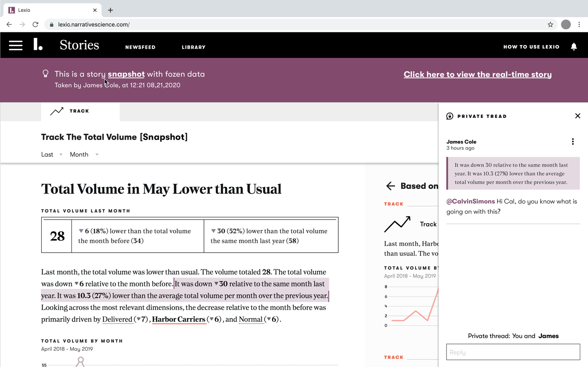Click the highlighted story sentence
Screen dimensions: 588x367
coord(185,290)
